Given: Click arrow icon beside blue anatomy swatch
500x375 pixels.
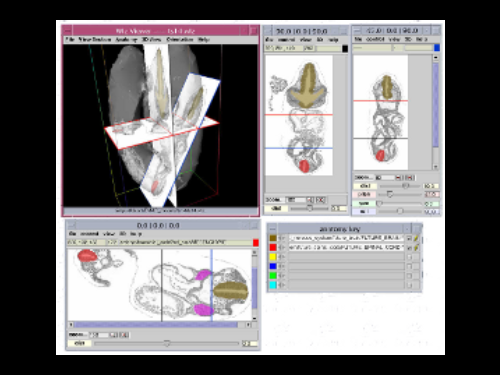Looking at the screenshot, I should tap(282, 266).
